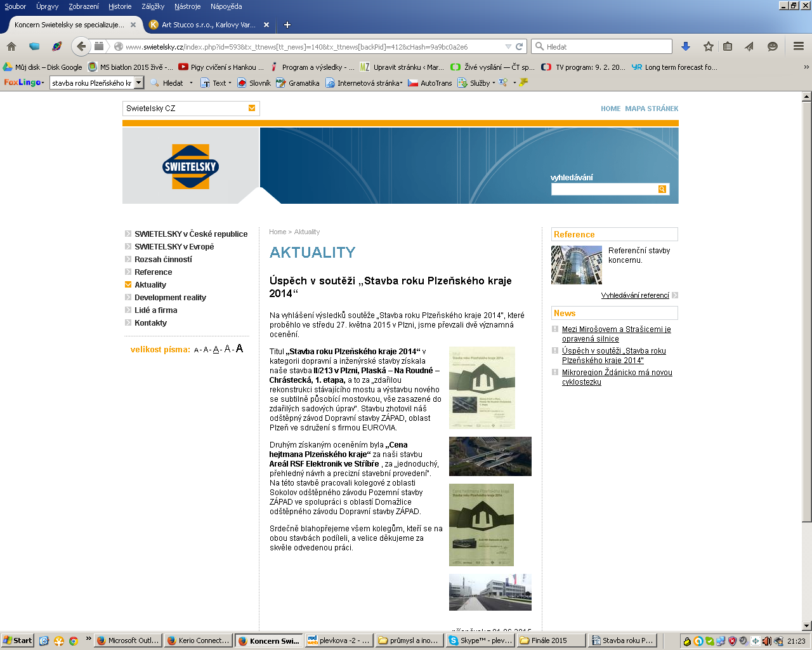Screen dimensions: 812x650
Task: Expand hidden taskbar quick launch chevron
Action: point(88,639)
